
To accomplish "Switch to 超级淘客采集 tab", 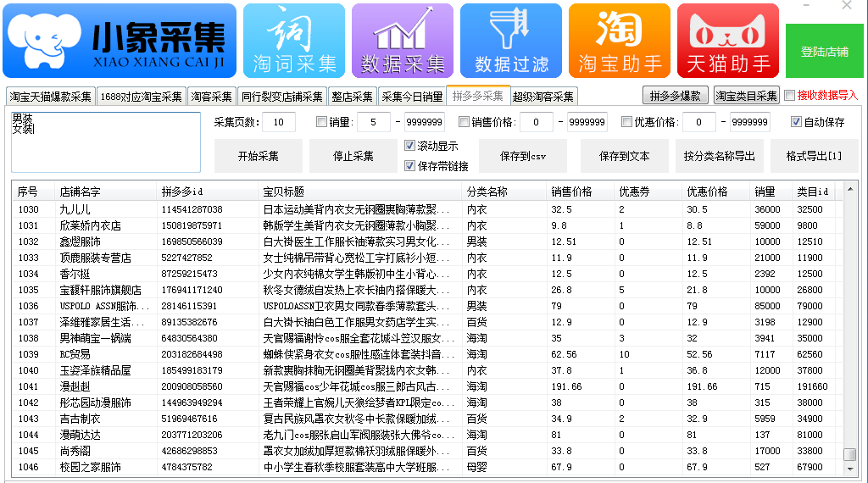I will [x=543, y=97].
